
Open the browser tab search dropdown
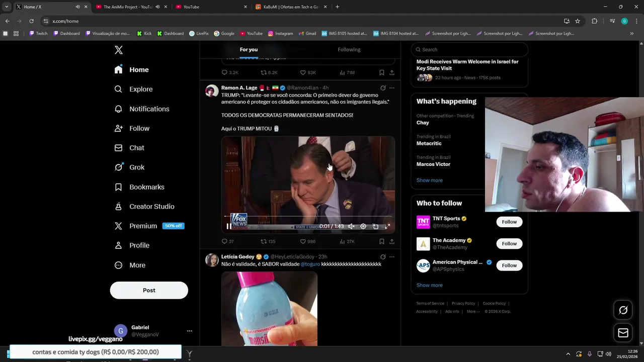pyautogui.click(x=7, y=7)
